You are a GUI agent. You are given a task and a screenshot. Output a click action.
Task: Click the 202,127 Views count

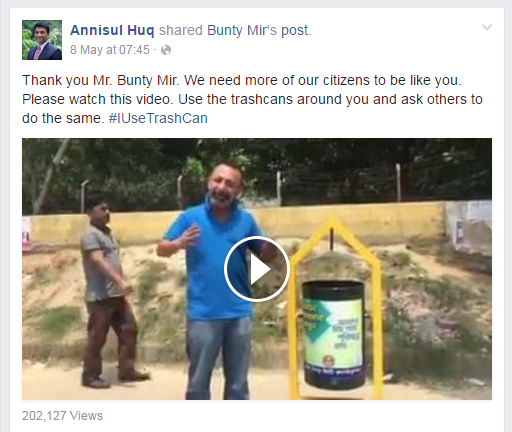click(x=62, y=416)
